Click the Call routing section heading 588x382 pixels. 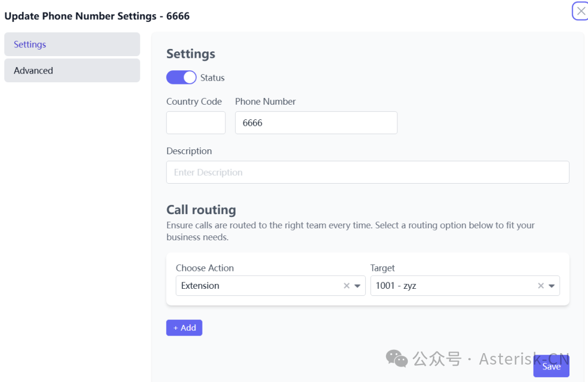pos(201,210)
